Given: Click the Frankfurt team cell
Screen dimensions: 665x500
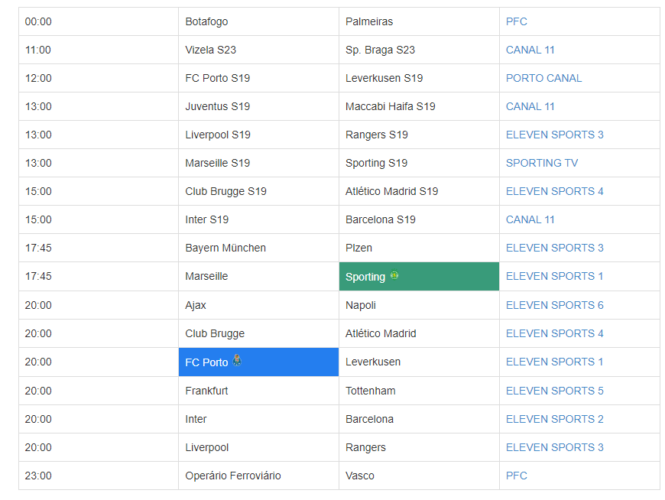Looking at the screenshot, I should (x=259, y=391).
